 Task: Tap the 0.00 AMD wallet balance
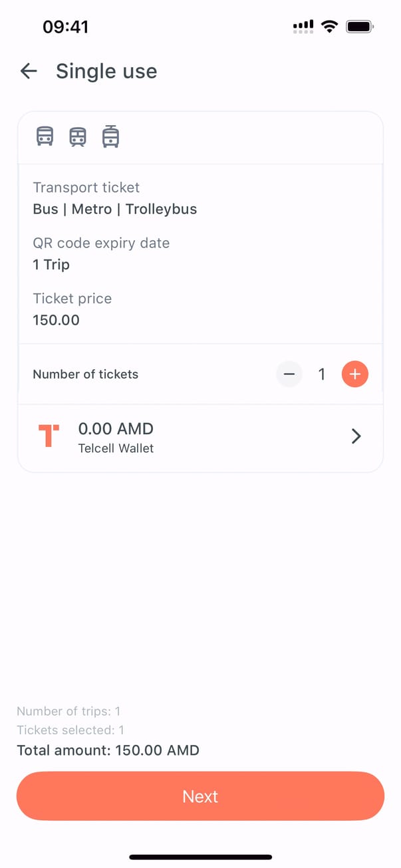[x=116, y=429]
